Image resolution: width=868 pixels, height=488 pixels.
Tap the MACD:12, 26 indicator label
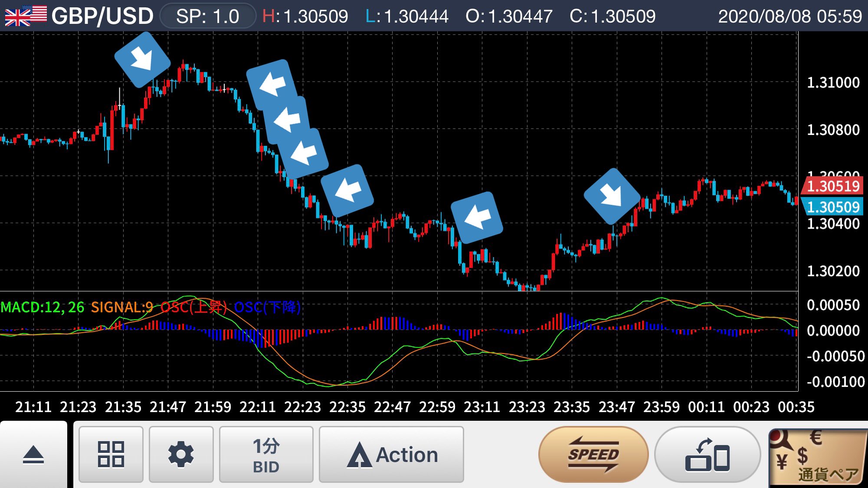[x=43, y=307]
